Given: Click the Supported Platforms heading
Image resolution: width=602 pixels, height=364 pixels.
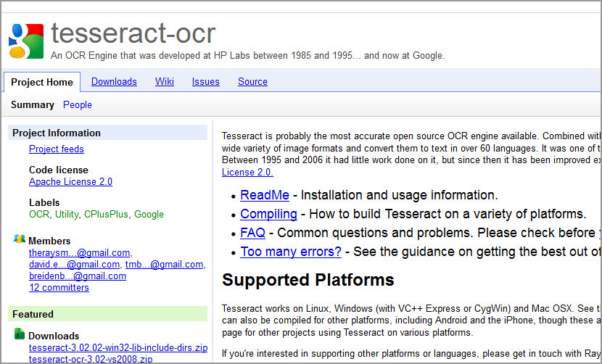Looking at the screenshot, I should pos(308,280).
